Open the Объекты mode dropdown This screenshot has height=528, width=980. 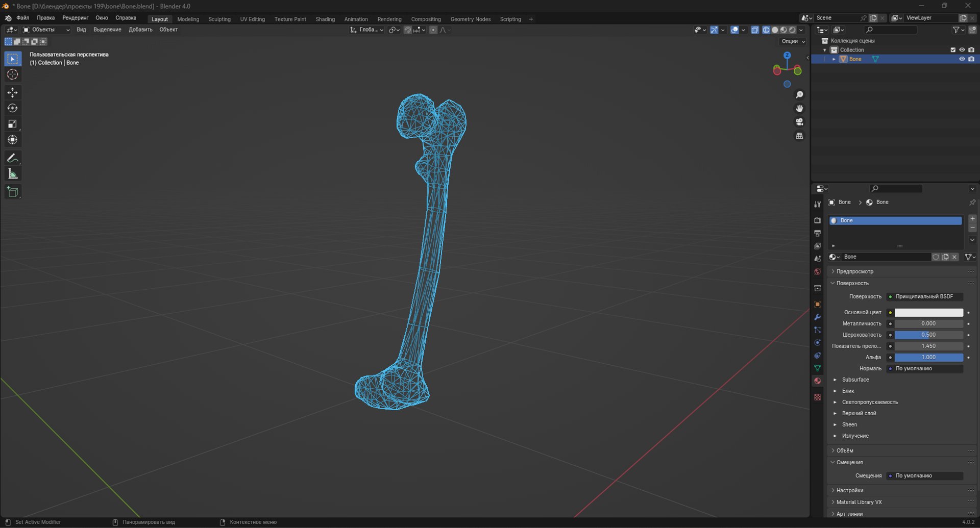tap(46, 30)
